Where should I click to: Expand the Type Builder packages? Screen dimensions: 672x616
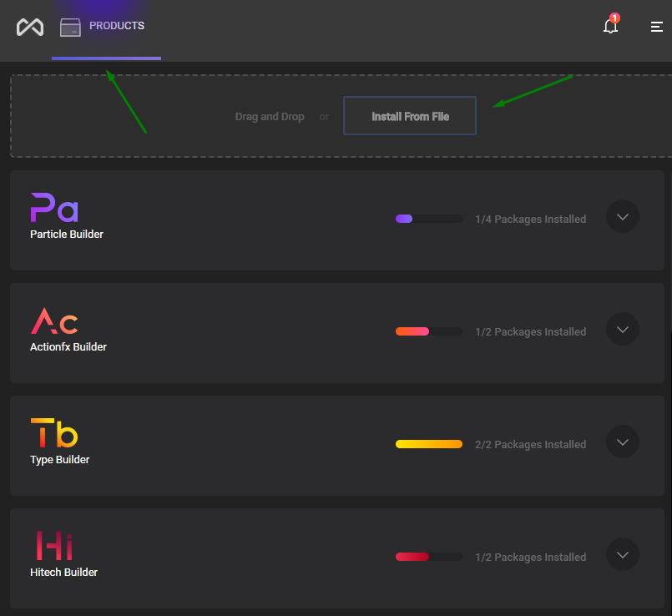pos(622,442)
